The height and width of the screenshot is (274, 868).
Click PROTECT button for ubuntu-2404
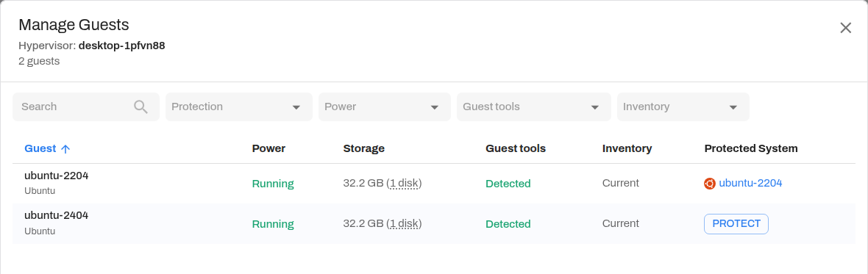(736, 224)
